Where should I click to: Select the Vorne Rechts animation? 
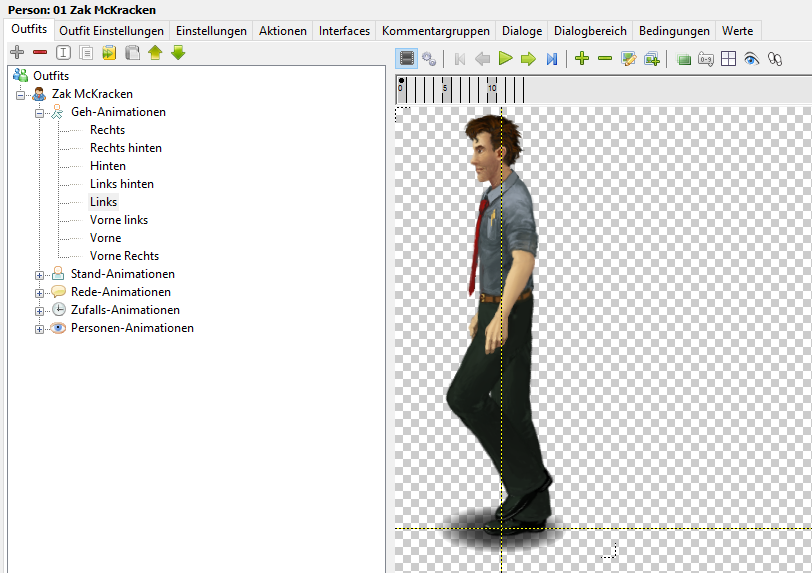pos(124,256)
